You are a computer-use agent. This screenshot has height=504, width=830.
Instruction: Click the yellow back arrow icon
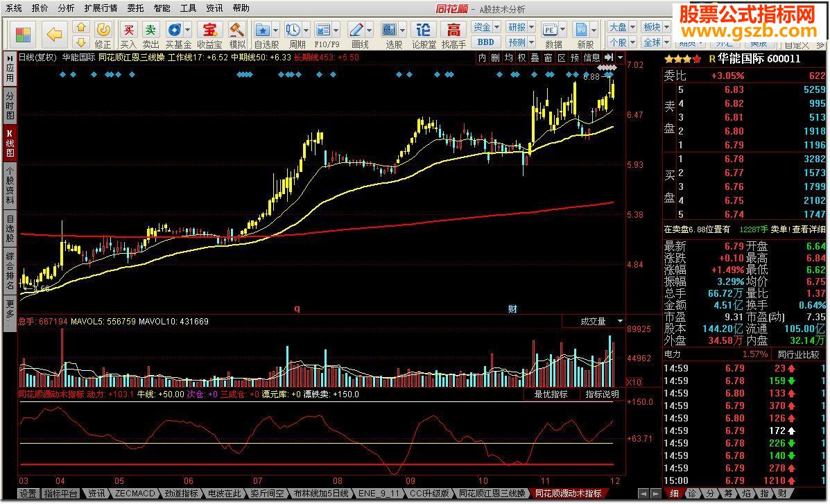coord(55,35)
